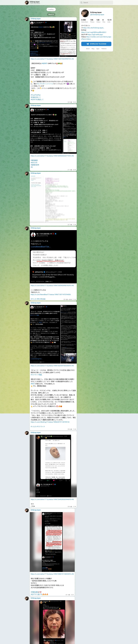Click the search magnifier icon
Screen dimensions: 138x644
point(81,2)
